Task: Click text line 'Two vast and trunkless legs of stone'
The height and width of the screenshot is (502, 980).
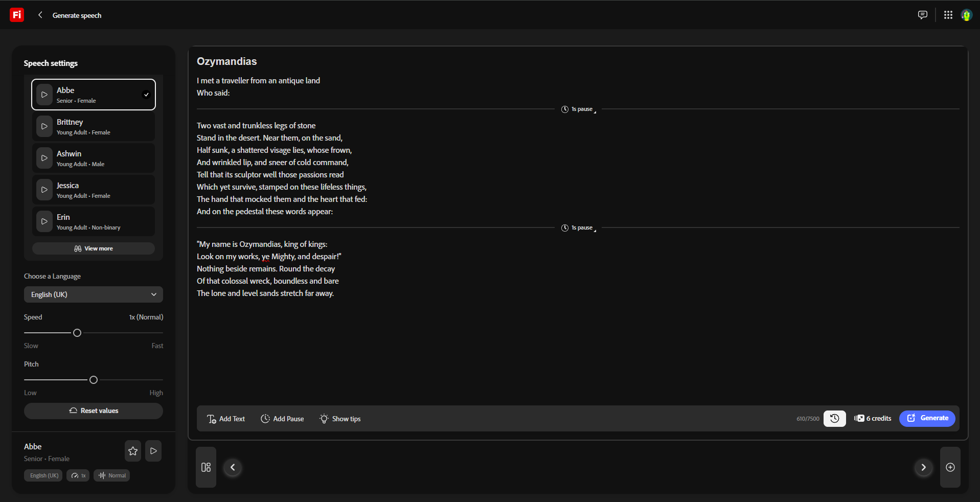Action: (x=256, y=126)
